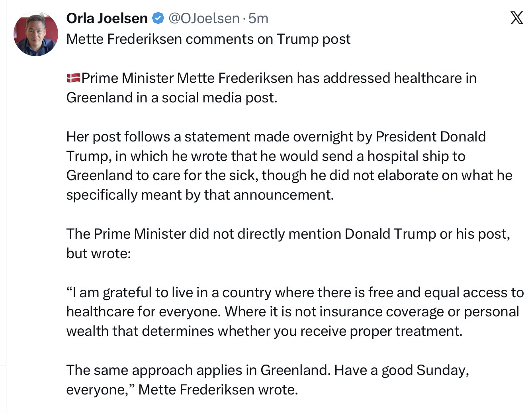Open Orla Joelsen's profile picture
Screen dimensions: 532x414
(35, 34)
